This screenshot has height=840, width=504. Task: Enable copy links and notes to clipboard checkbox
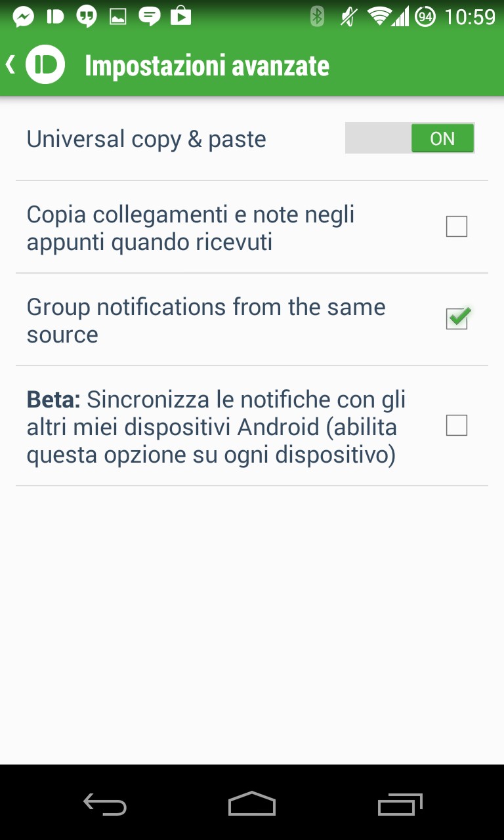pyautogui.click(x=456, y=227)
